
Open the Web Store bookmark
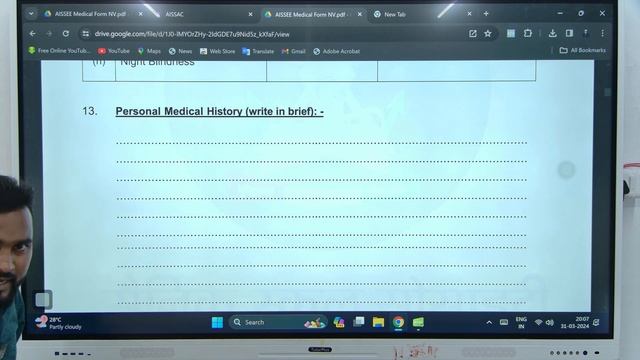(218, 51)
